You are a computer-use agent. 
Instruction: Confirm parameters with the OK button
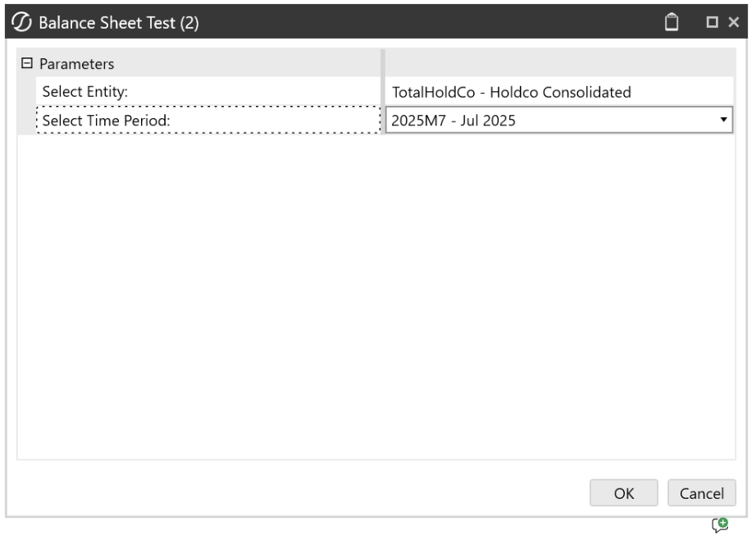624,493
